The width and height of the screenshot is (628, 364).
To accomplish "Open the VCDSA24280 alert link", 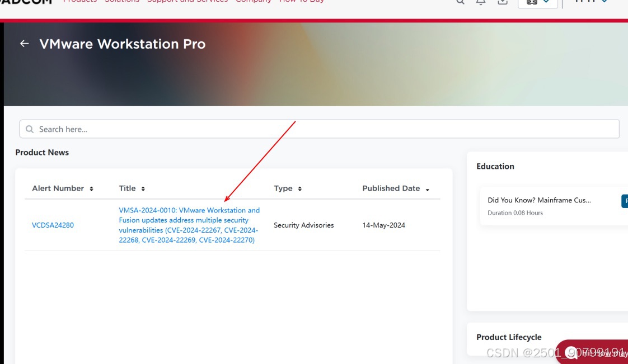I will pyautogui.click(x=53, y=225).
